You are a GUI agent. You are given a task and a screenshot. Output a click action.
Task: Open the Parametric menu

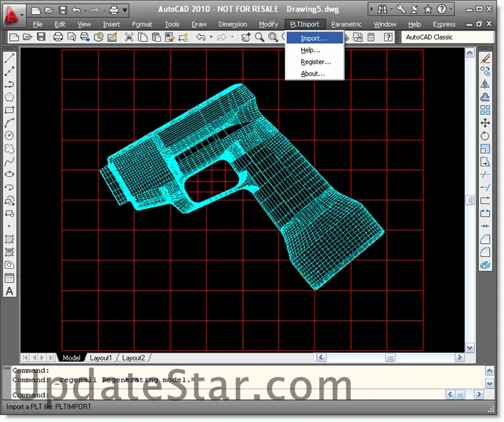click(x=346, y=24)
